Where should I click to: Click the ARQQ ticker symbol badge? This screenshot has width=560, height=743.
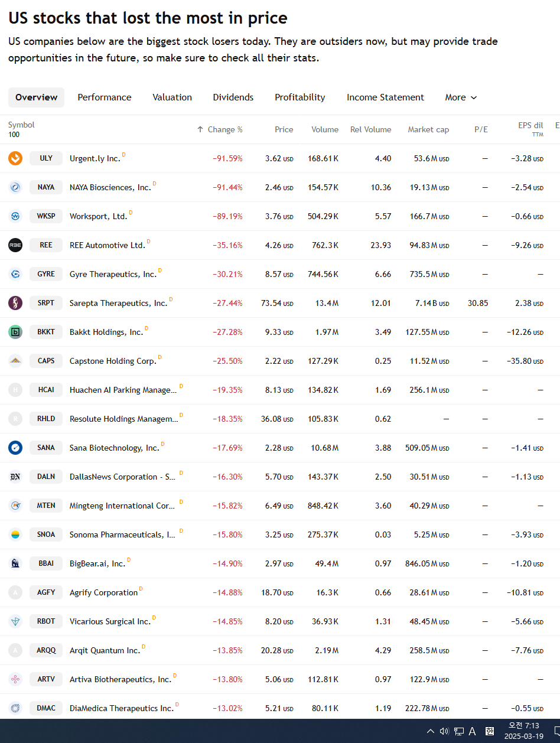(x=46, y=650)
